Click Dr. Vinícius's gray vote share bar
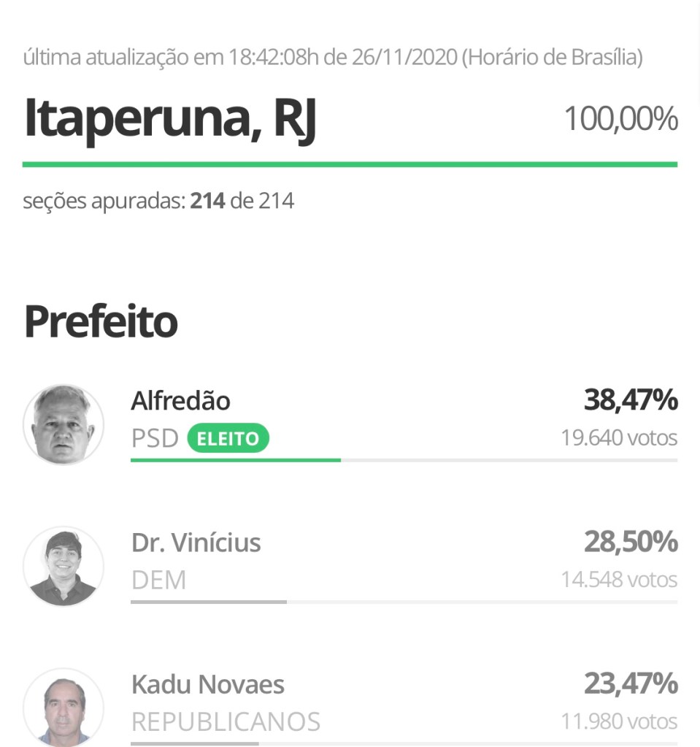Screen dimensions: 700x747 209,602
